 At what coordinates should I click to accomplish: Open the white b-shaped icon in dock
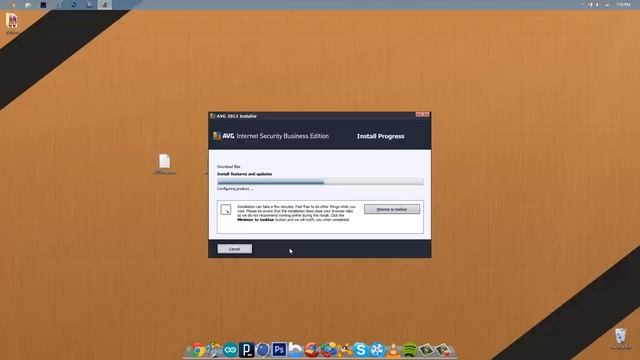click(296, 350)
